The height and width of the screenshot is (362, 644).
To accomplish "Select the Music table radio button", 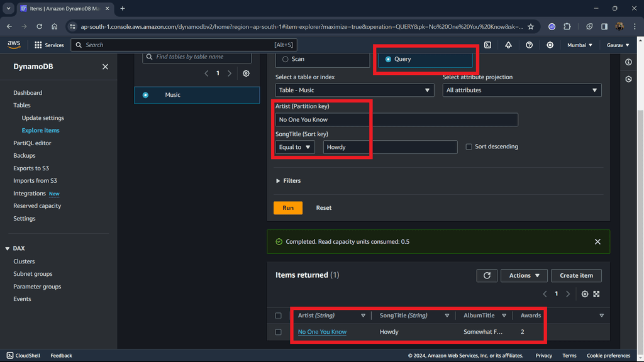I will [x=145, y=95].
